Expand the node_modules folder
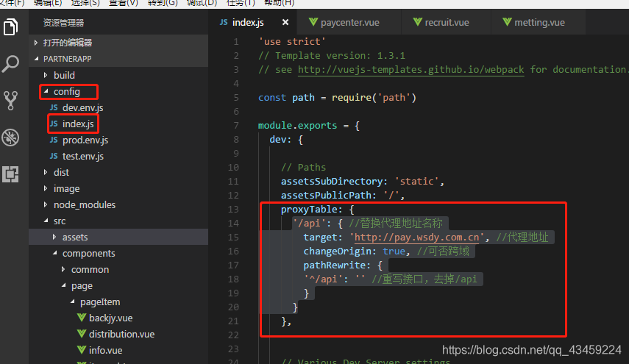This screenshot has width=629, height=364. (118, 205)
